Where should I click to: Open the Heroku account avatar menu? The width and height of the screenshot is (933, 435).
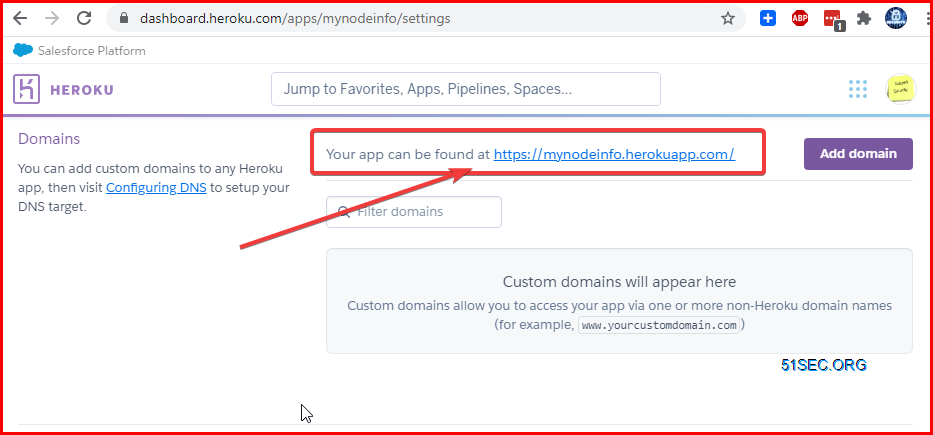click(x=901, y=89)
